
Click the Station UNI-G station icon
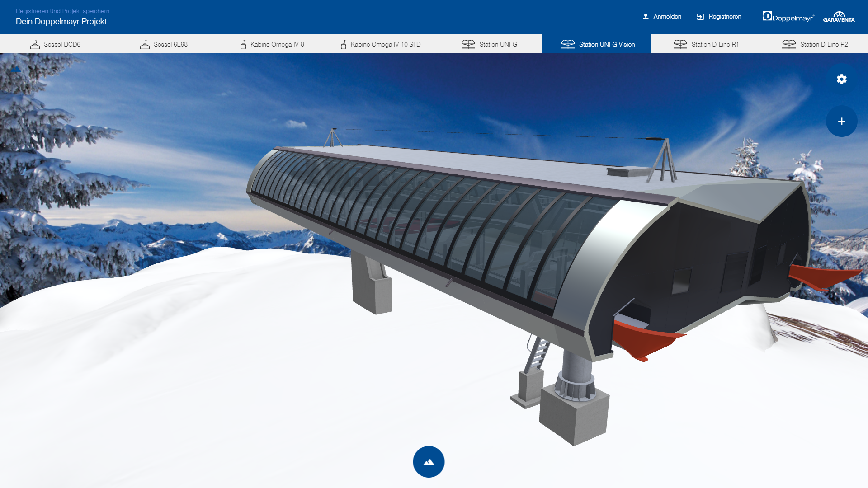(x=468, y=44)
